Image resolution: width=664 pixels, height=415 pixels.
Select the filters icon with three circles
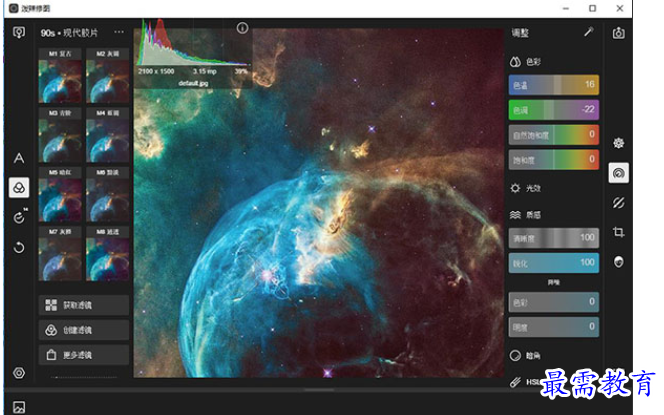tap(19, 187)
